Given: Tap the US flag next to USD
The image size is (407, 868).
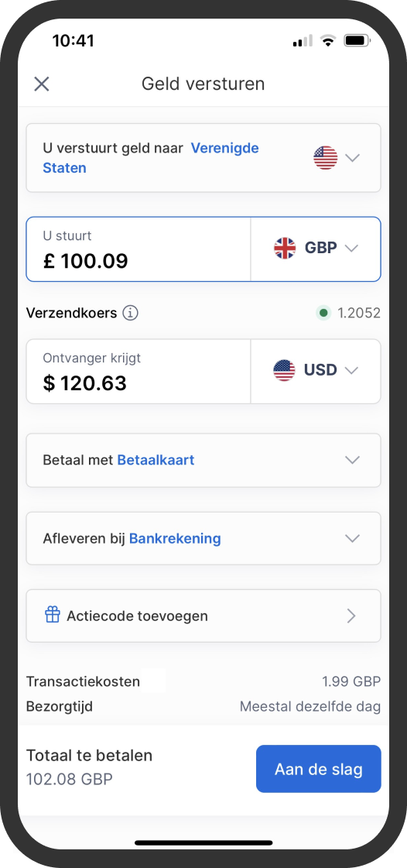Looking at the screenshot, I should [x=284, y=370].
